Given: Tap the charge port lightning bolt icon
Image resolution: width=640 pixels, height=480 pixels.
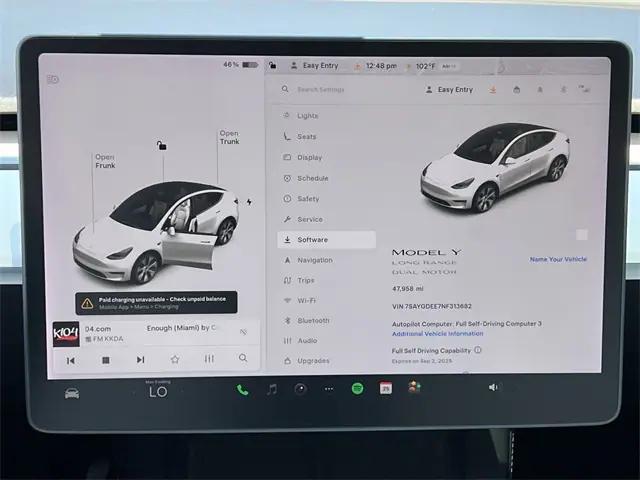Looking at the screenshot, I should click(x=249, y=202).
